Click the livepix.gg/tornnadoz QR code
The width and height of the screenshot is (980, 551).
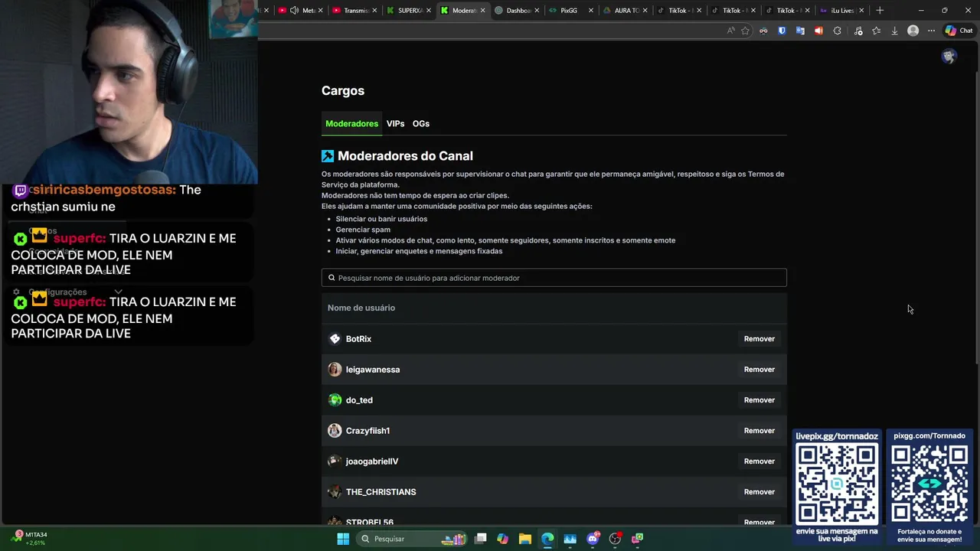point(837,483)
